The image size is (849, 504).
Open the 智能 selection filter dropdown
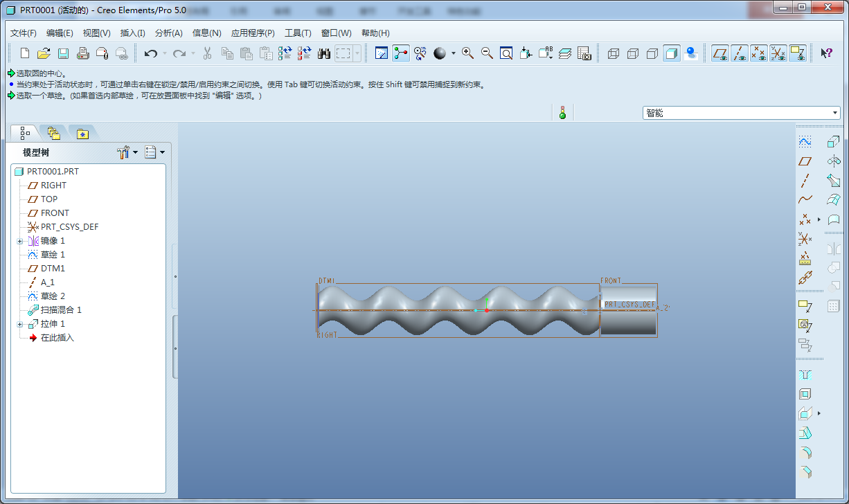pyautogui.click(x=835, y=113)
